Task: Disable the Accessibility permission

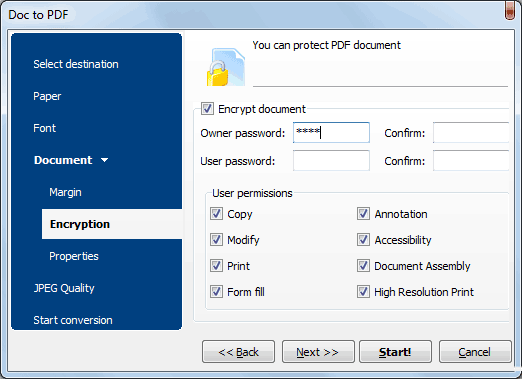Action: (363, 240)
